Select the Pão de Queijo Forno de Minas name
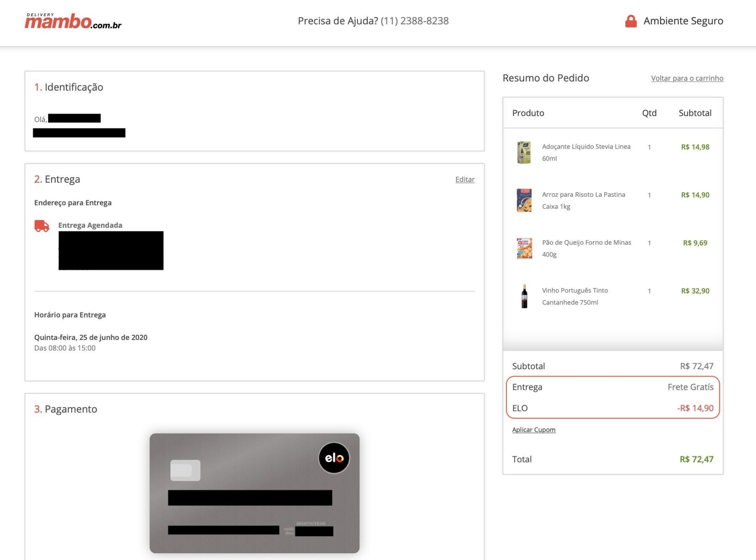This screenshot has width=756, height=560. point(586,248)
